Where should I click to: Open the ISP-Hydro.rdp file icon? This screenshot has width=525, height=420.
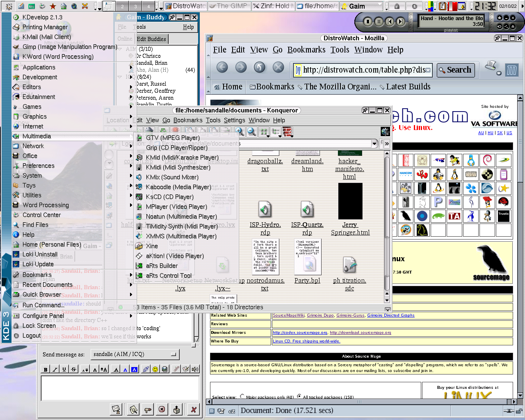point(265,209)
